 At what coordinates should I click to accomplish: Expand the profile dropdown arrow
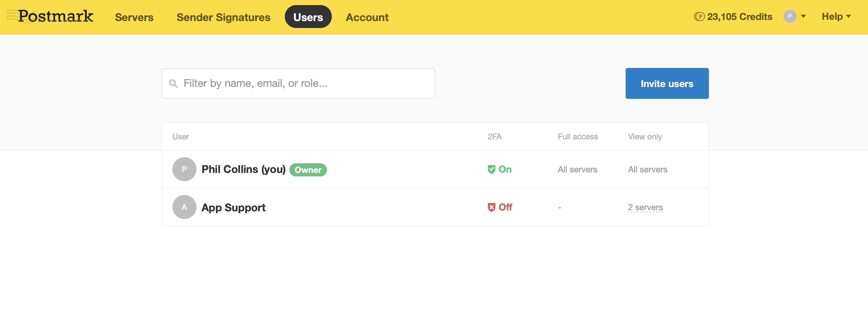803,17
